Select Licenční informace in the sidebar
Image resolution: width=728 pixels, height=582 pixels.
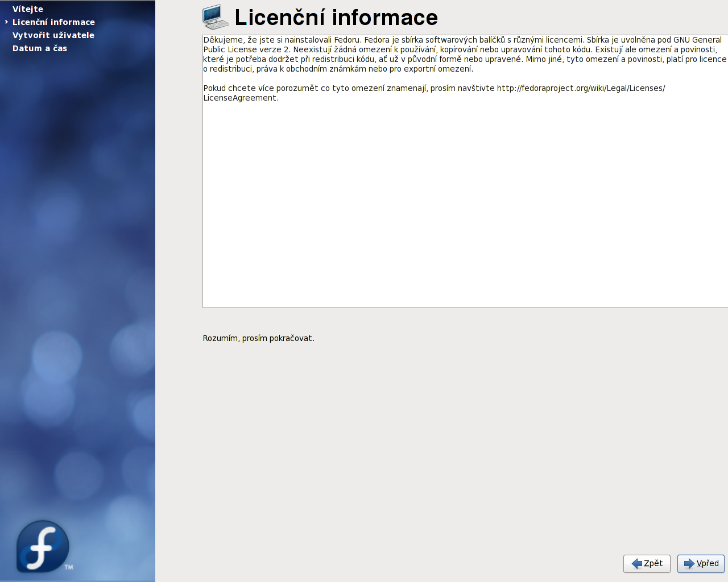pos(53,22)
